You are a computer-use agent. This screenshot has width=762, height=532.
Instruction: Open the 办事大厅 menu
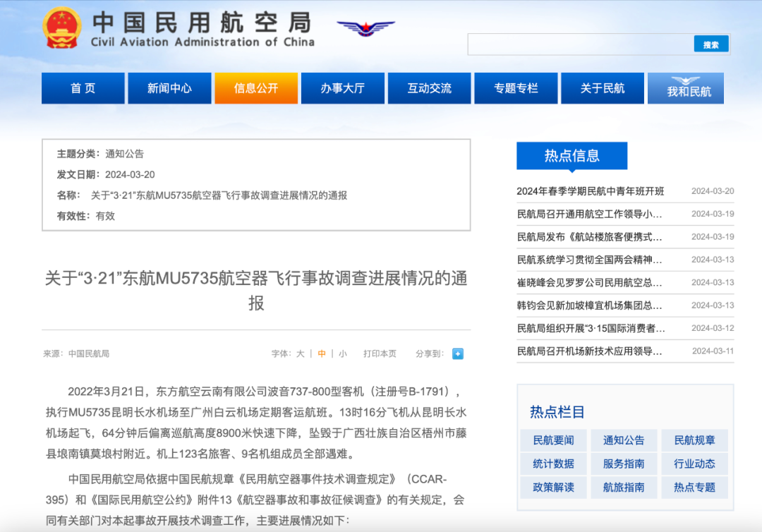342,87
